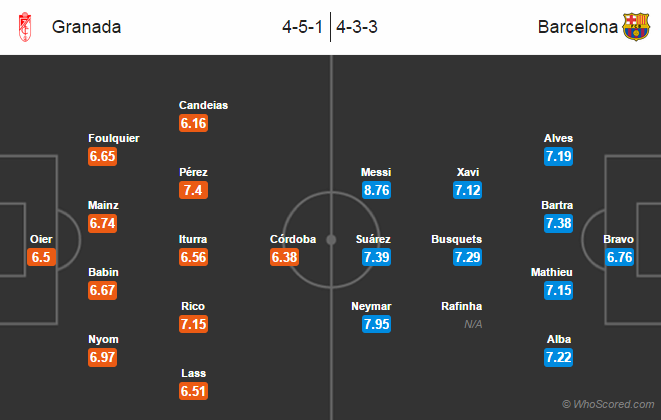Click Bravo's 6.76 rating badge
661x420 pixels.
(x=618, y=257)
